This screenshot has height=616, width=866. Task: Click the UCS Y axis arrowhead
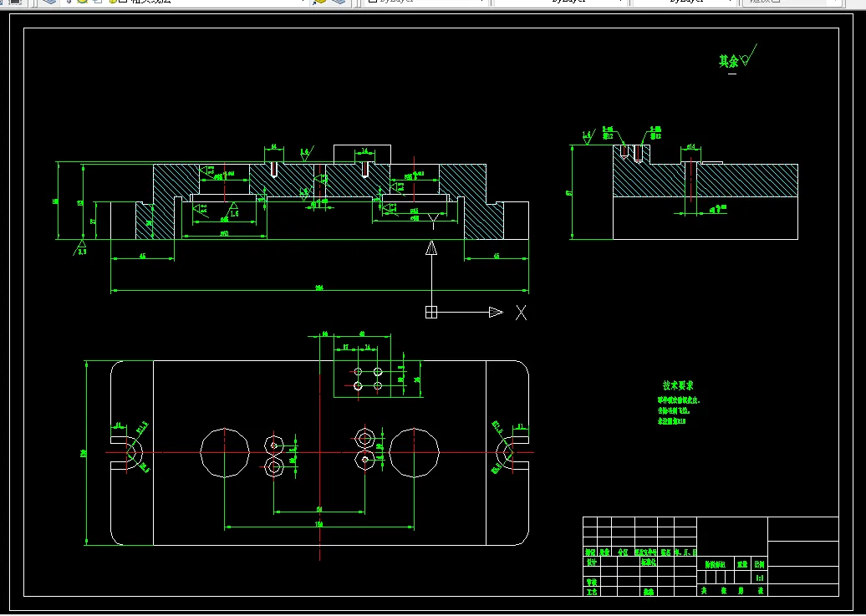tap(431, 248)
